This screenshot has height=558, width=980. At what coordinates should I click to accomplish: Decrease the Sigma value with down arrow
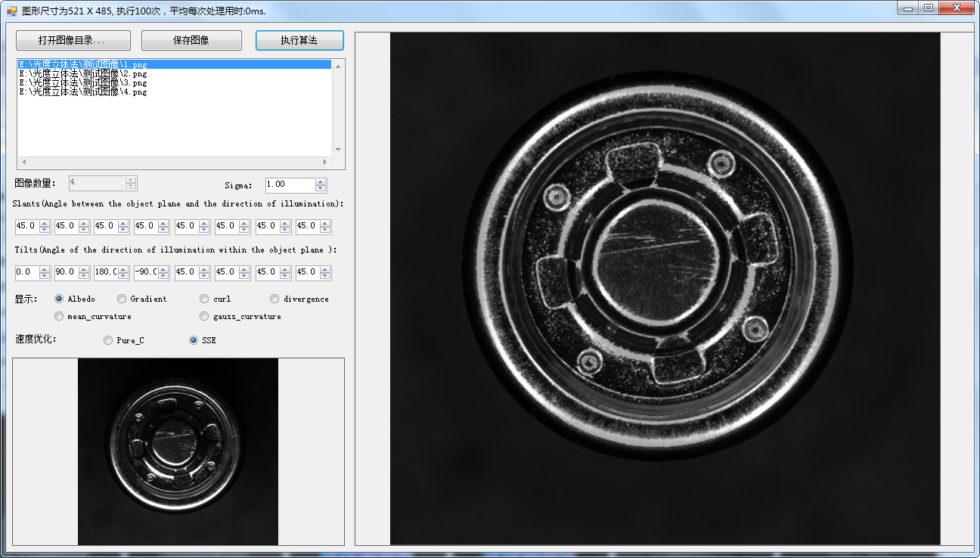tap(321, 188)
